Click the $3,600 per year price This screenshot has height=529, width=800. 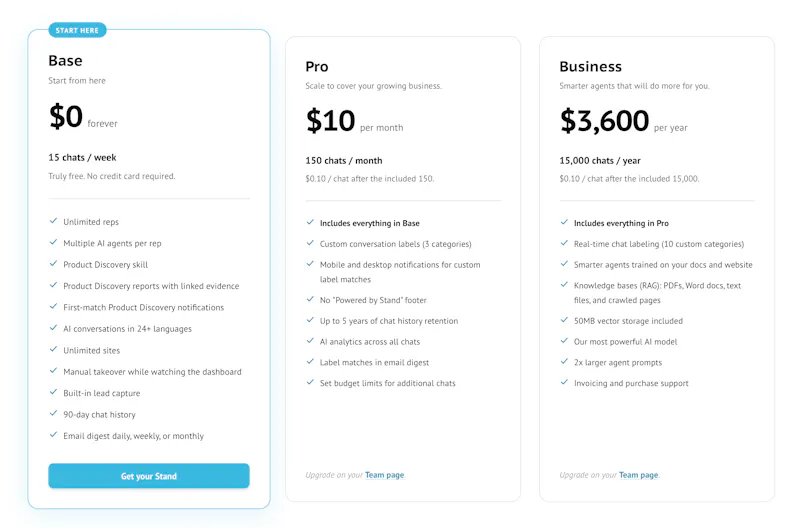623,121
